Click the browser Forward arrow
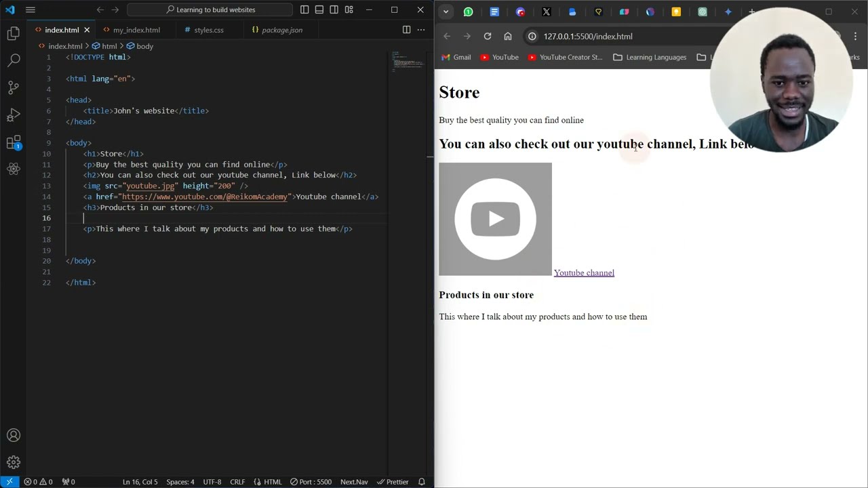 point(467,36)
